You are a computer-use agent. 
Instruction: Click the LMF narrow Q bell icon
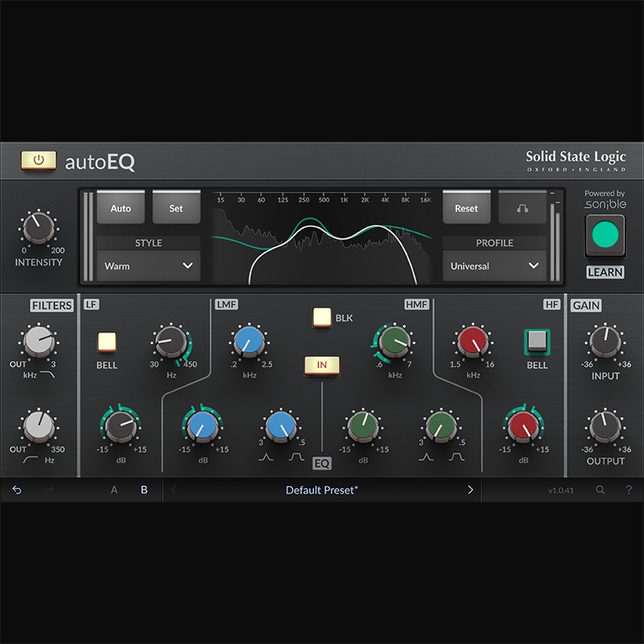click(x=266, y=457)
